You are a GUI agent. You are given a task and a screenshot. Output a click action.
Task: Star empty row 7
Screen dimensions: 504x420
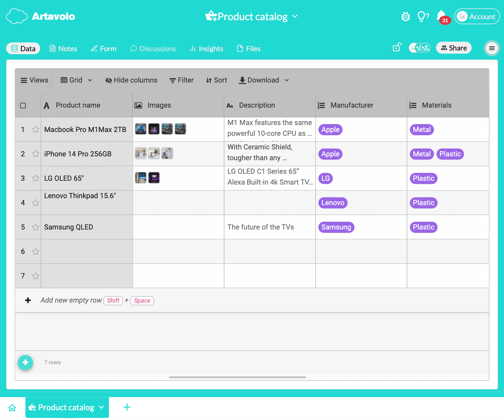36,276
